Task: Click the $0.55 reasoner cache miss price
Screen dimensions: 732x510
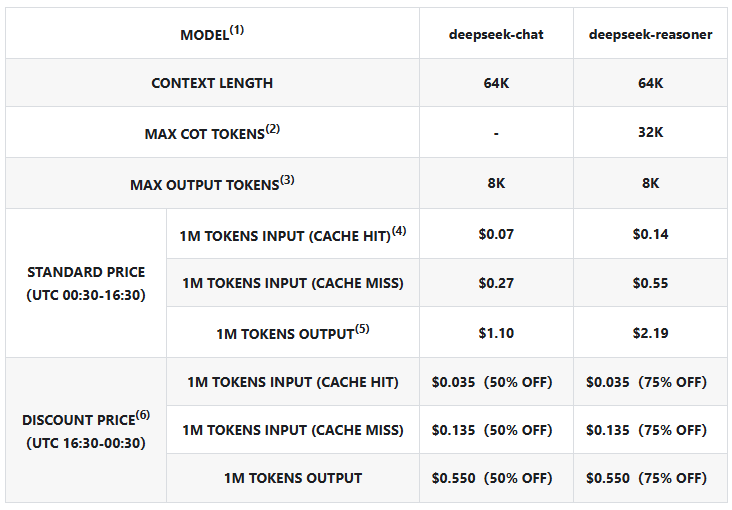Action: tap(650, 283)
